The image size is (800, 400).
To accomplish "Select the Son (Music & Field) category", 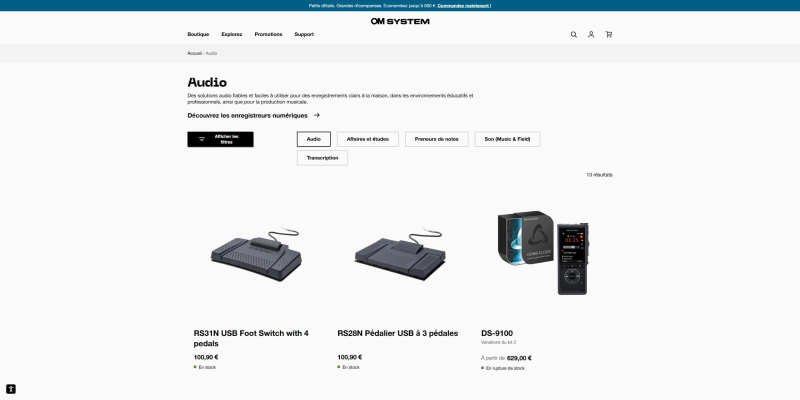I will tap(507, 139).
